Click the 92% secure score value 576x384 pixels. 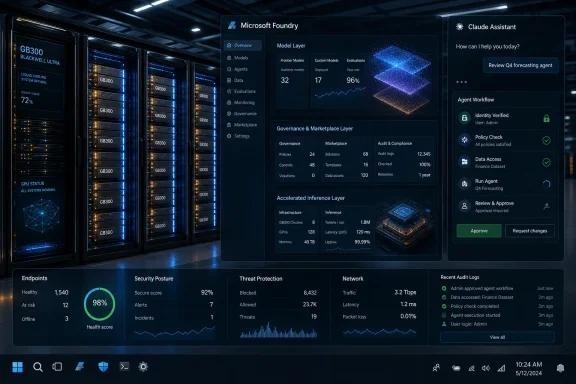coord(207,293)
